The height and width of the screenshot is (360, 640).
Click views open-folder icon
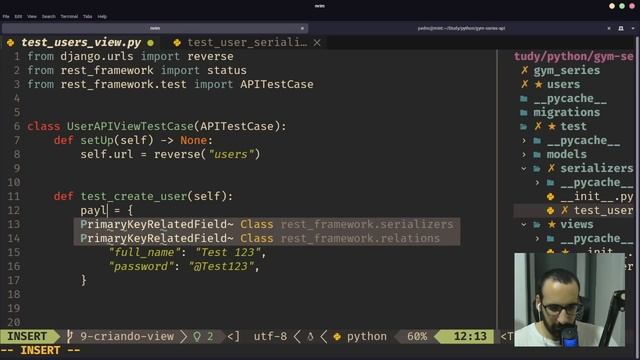coord(538,224)
